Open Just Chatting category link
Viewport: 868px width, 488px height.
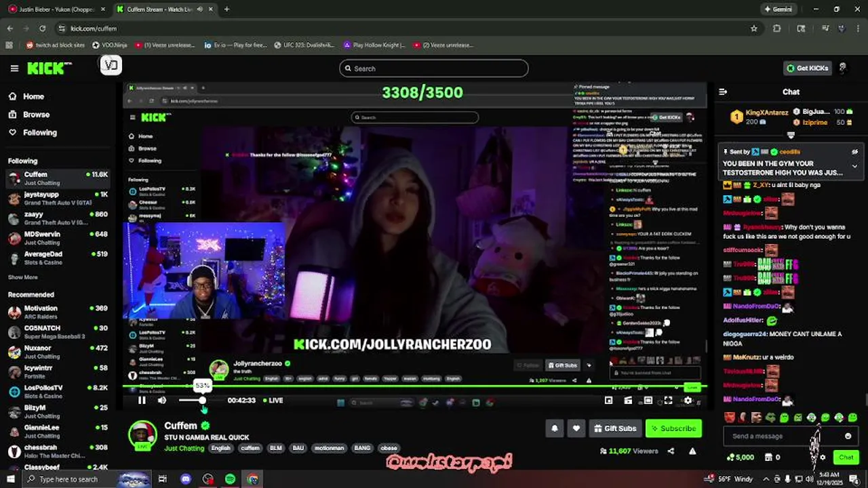click(184, 448)
